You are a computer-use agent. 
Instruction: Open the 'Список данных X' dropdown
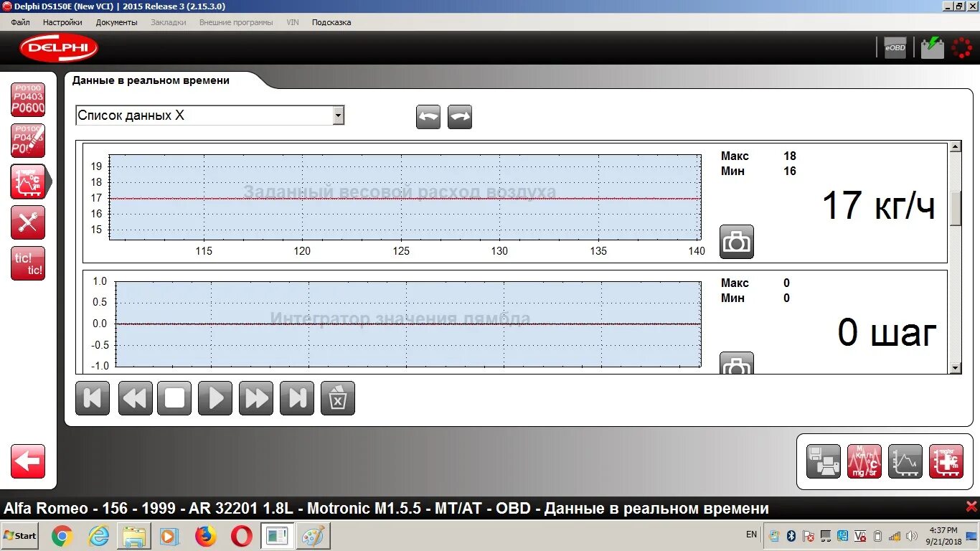[210, 116]
